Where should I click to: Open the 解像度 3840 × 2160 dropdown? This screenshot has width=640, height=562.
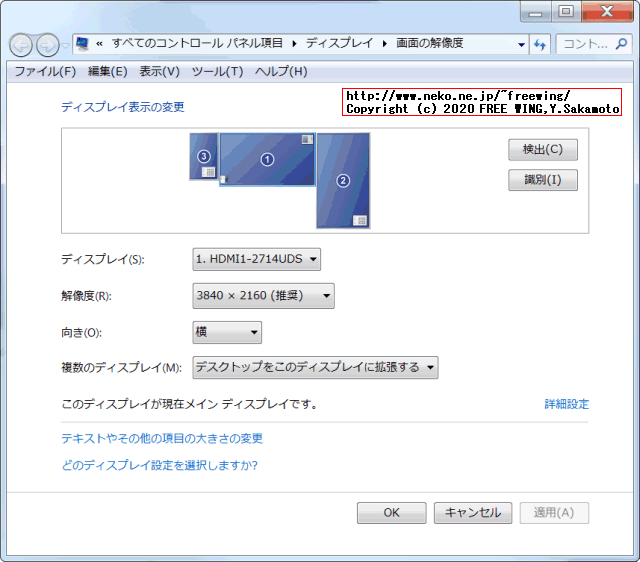point(263,295)
